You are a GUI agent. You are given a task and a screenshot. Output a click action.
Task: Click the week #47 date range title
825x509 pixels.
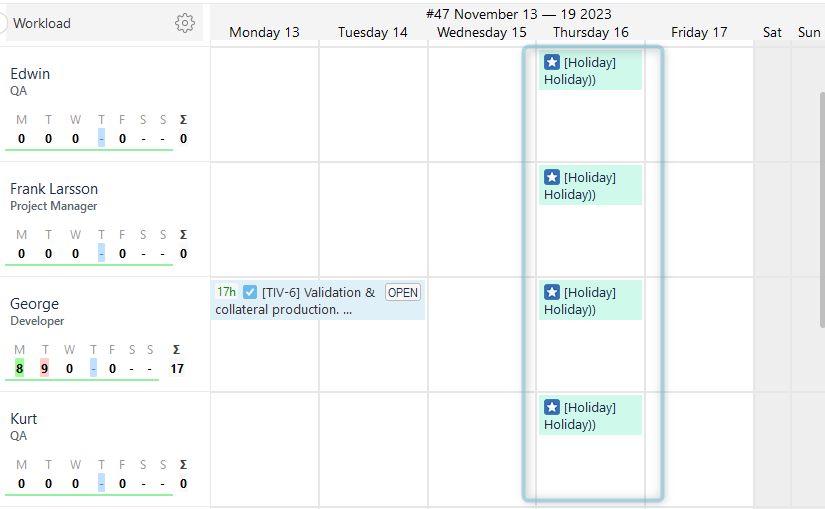pyautogui.click(x=518, y=14)
